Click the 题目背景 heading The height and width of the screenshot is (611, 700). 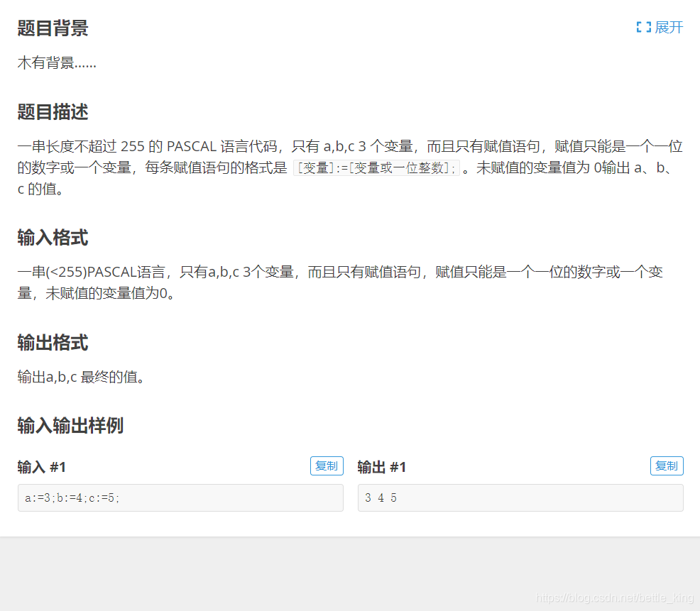coord(53,28)
